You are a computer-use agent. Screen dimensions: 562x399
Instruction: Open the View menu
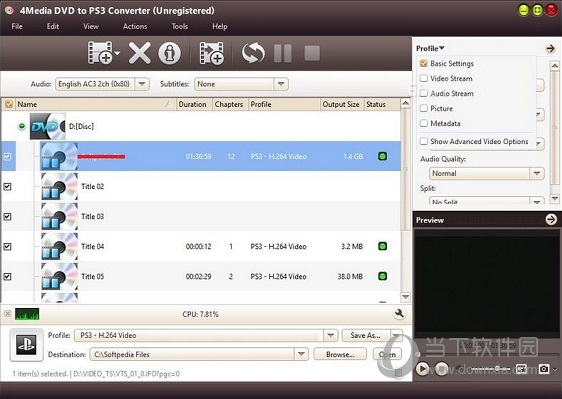click(91, 26)
